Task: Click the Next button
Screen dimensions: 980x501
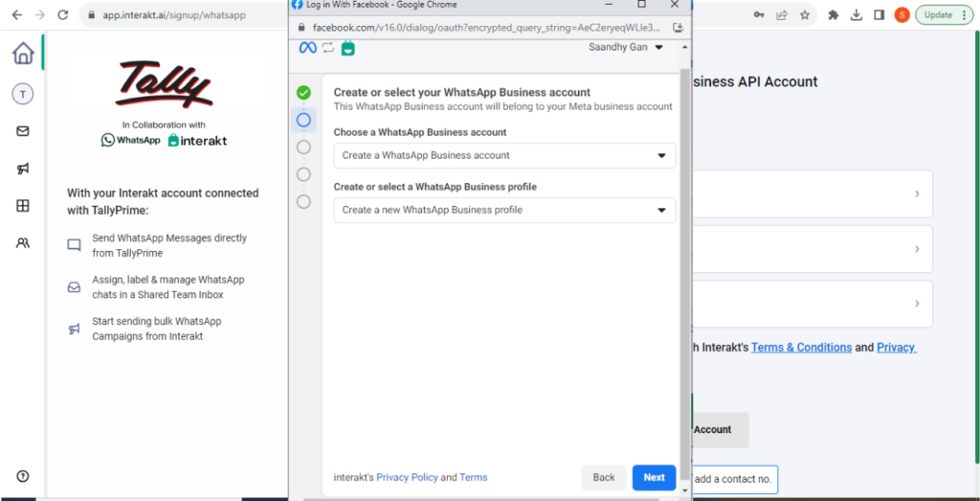Action: pyautogui.click(x=654, y=477)
